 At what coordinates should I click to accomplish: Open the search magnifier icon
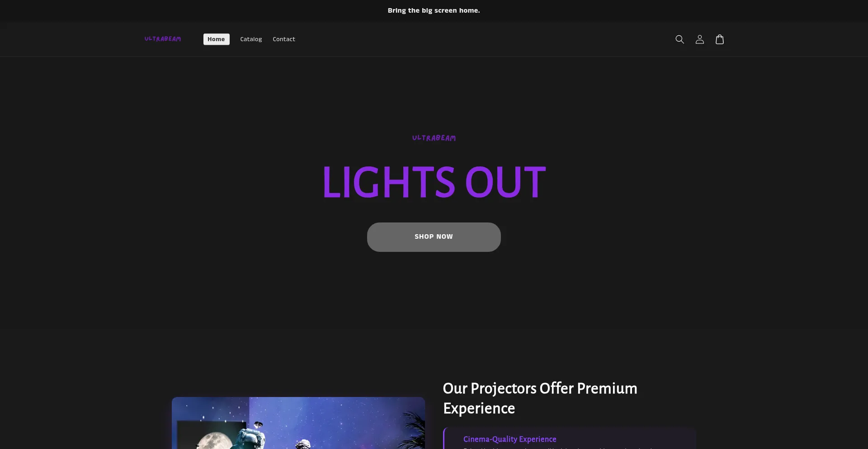click(679, 39)
